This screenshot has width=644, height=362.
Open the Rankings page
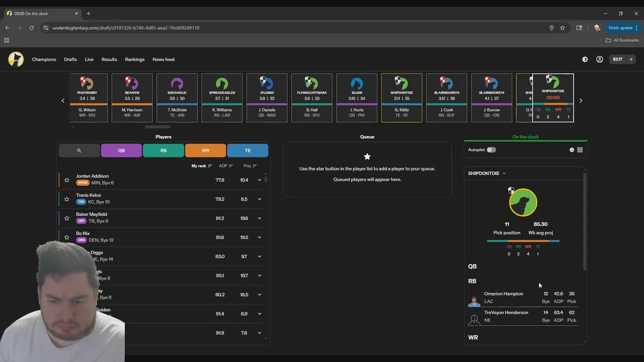135,59
